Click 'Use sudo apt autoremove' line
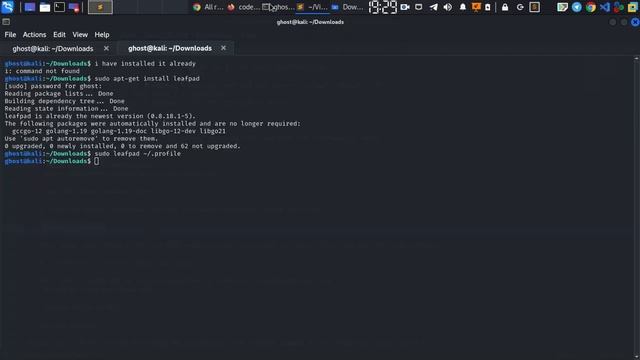Image resolution: width=640 pixels, height=360 pixels. click(81, 138)
